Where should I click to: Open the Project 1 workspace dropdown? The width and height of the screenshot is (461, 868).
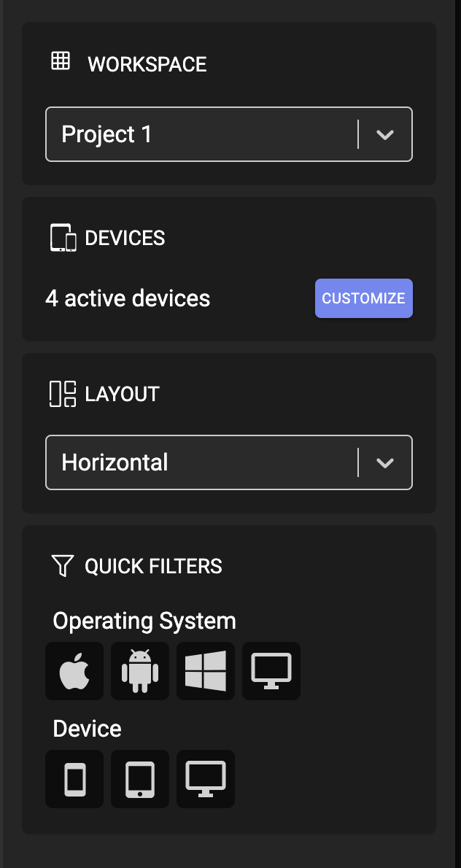pos(229,134)
